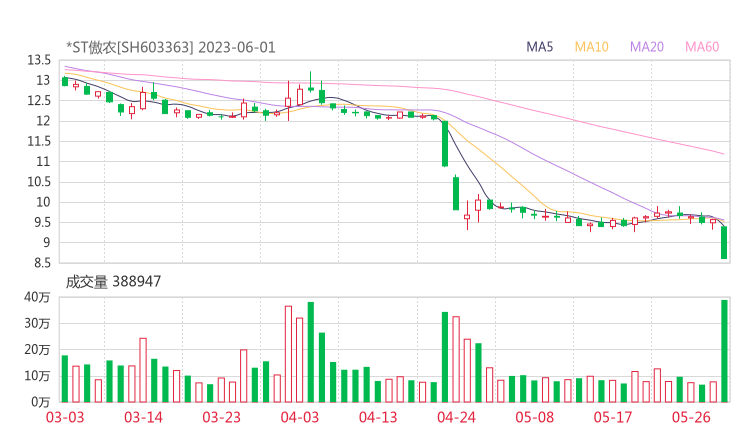Click the 05-08 date axis label

535,417
